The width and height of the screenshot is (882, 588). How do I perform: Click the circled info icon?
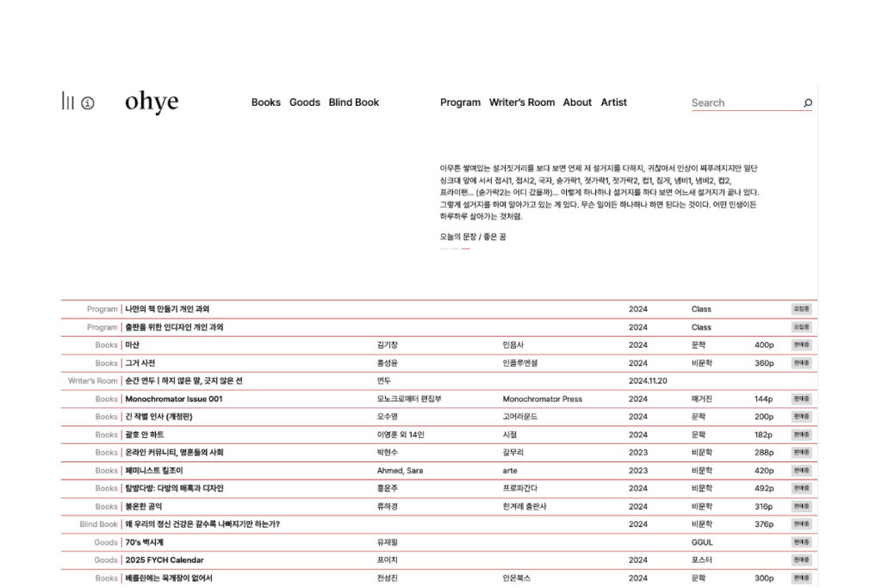88,102
